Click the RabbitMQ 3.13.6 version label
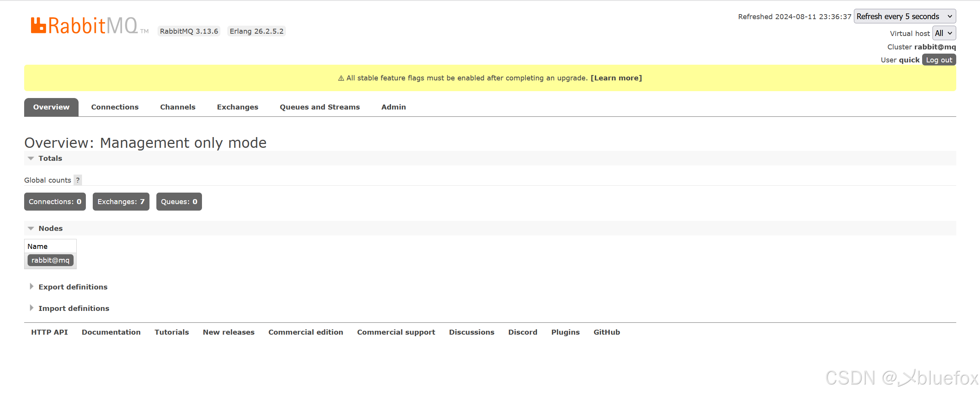Viewport: 980px width, 394px height. [x=189, y=31]
